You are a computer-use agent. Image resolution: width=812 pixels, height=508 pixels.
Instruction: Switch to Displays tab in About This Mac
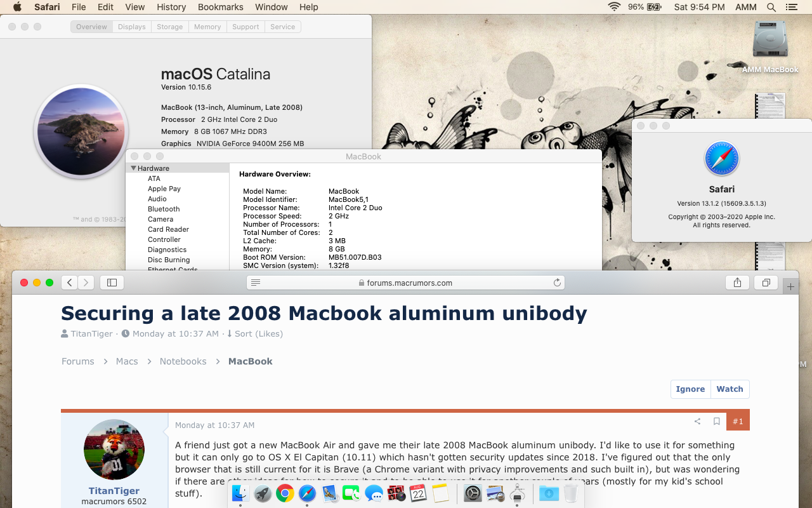coord(132,27)
